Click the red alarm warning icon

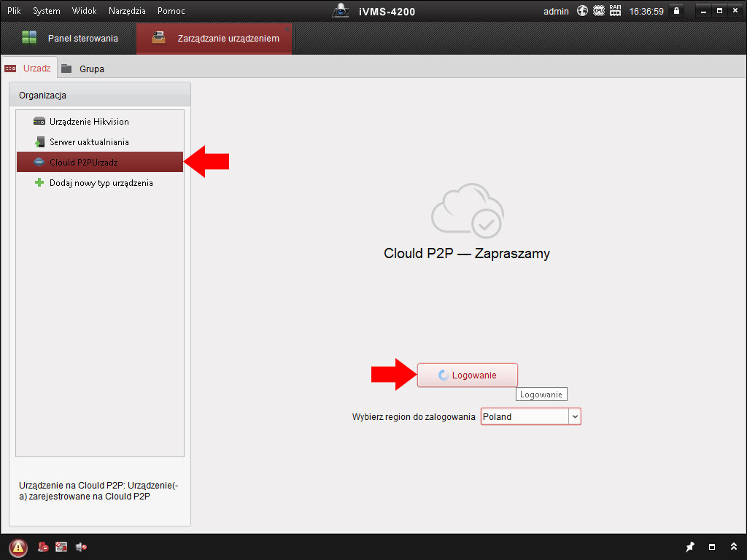pos(18,547)
